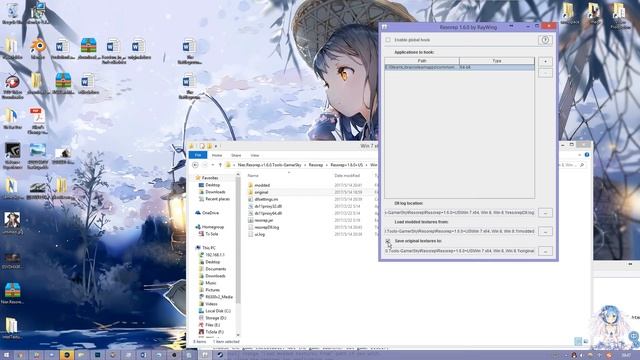Select the hooked application row in table

pos(460,67)
